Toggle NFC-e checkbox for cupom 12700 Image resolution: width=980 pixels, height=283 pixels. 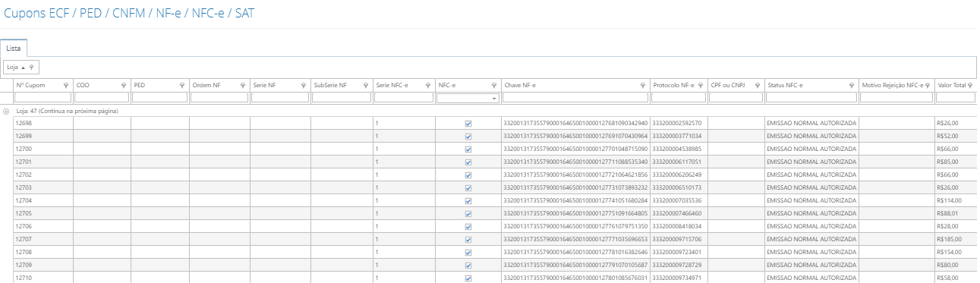(468, 149)
